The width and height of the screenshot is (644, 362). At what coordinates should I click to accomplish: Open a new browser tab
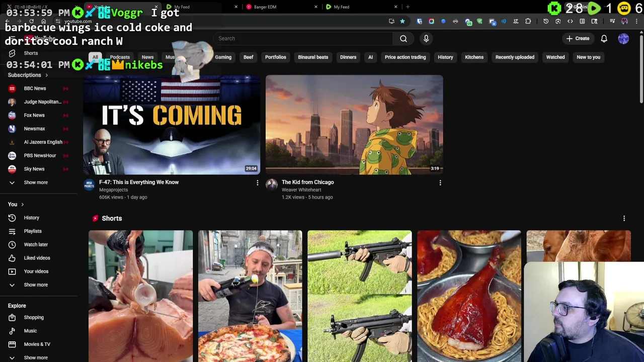[x=408, y=7]
